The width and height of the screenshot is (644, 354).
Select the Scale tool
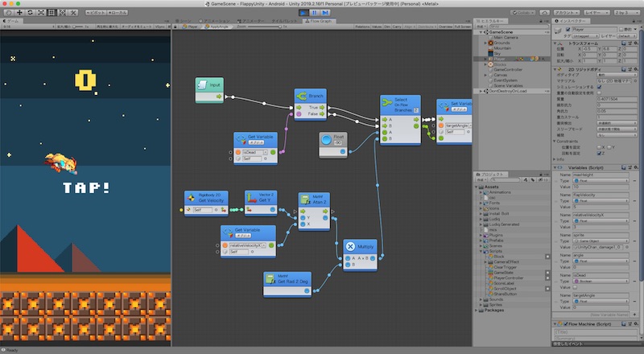pyautogui.click(x=41, y=13)
